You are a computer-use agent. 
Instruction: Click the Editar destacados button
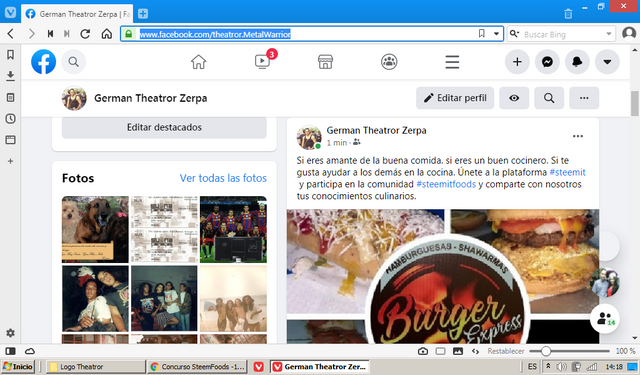click(164, 127)
